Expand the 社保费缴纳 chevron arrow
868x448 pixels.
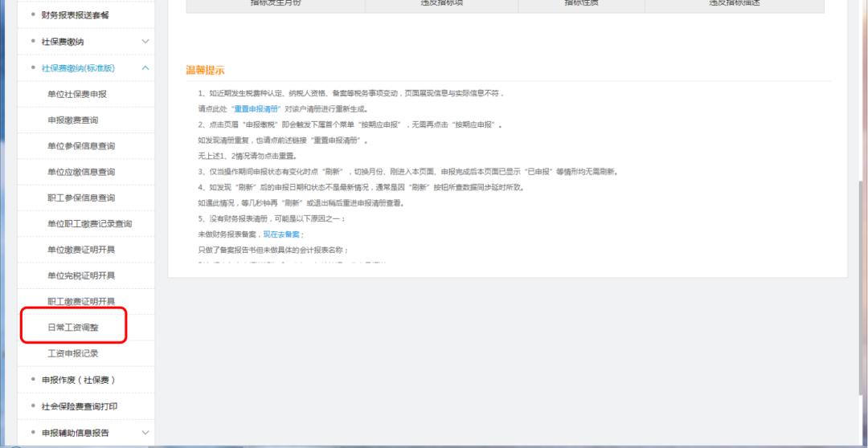coord(145,42)
